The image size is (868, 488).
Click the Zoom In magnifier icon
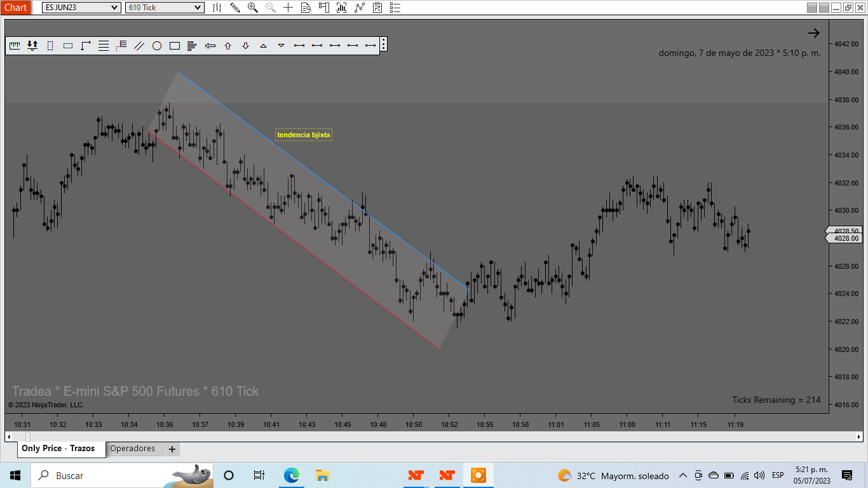pos(253,8)
